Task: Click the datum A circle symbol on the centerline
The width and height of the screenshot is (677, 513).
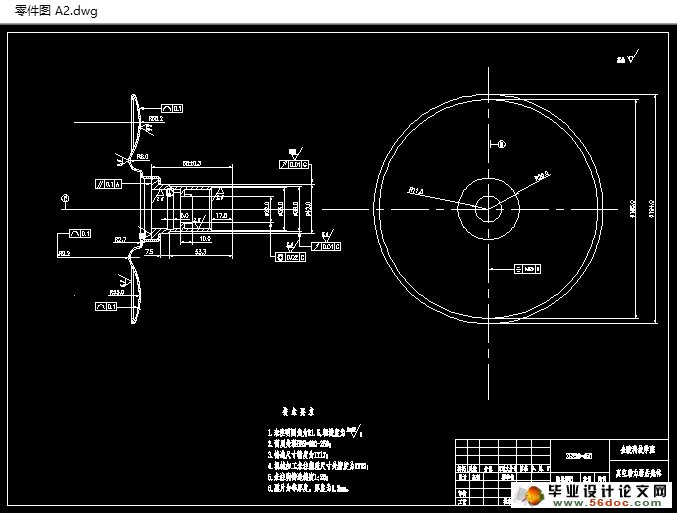Action: click(x=65, y=199)
